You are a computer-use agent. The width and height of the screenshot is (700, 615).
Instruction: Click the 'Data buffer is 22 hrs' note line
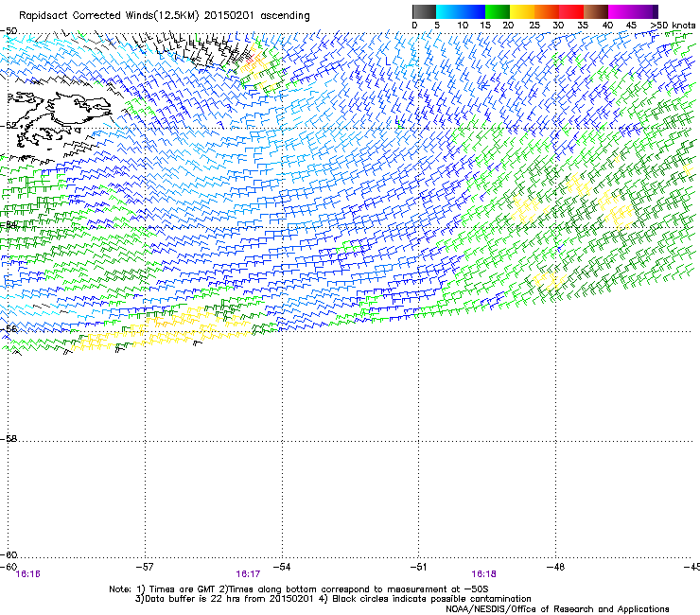(333, 599)
